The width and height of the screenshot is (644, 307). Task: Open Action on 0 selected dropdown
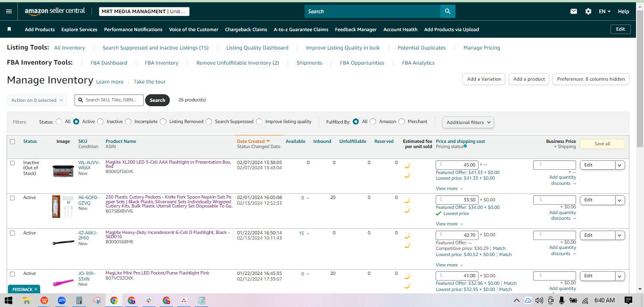[36, 100]
